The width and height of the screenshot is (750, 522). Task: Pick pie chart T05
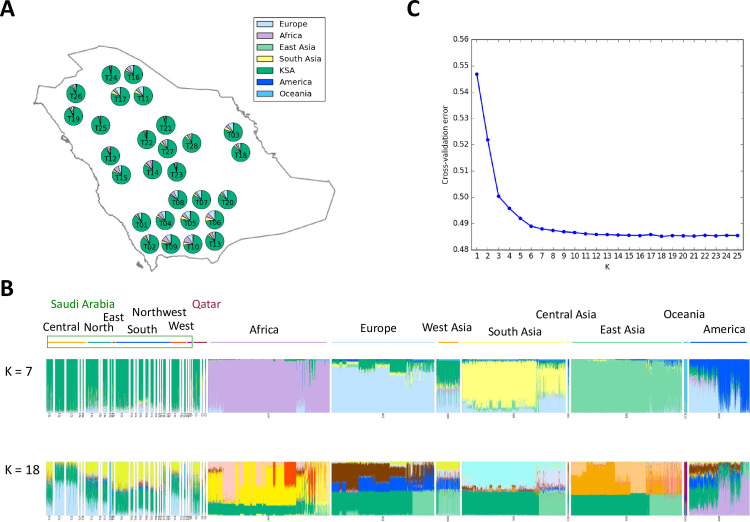190,220
